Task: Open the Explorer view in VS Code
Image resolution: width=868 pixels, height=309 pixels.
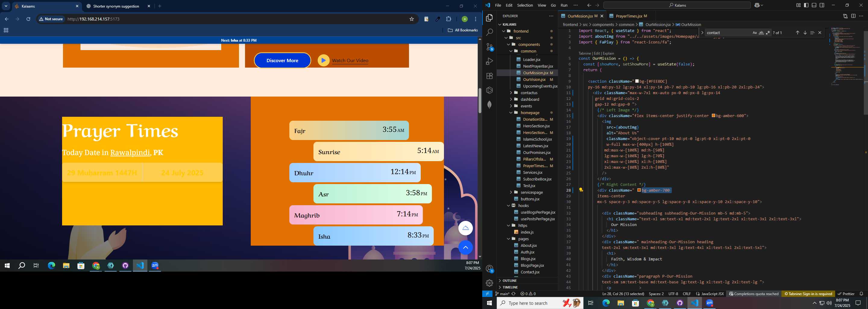Action: point(489,18)
